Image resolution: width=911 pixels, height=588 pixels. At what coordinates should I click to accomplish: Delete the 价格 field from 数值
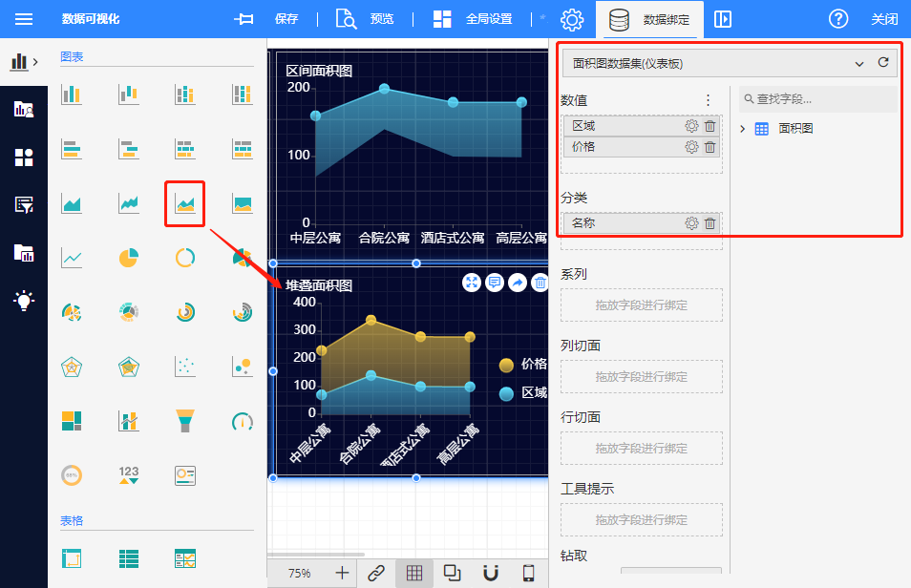[x=710, y=147]
